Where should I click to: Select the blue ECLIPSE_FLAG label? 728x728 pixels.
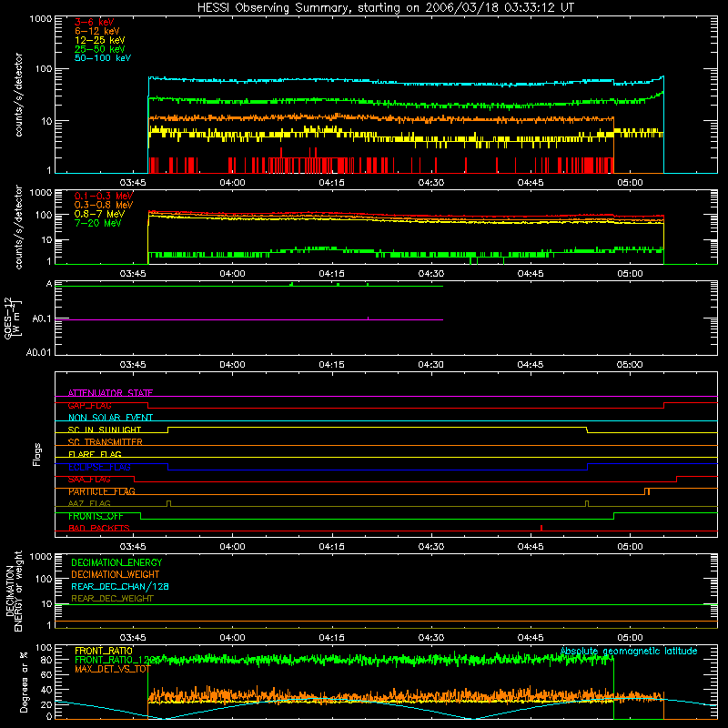point(99,467)
